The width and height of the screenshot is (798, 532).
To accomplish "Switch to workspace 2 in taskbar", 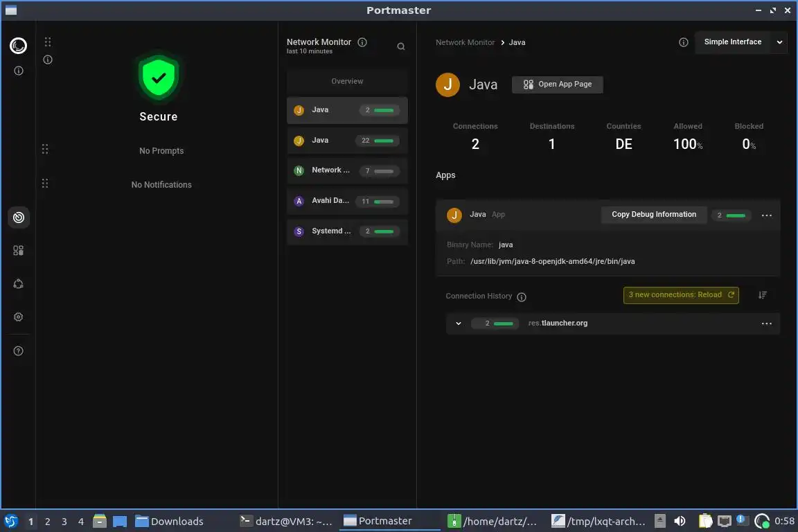I will [x=47, y=522].
